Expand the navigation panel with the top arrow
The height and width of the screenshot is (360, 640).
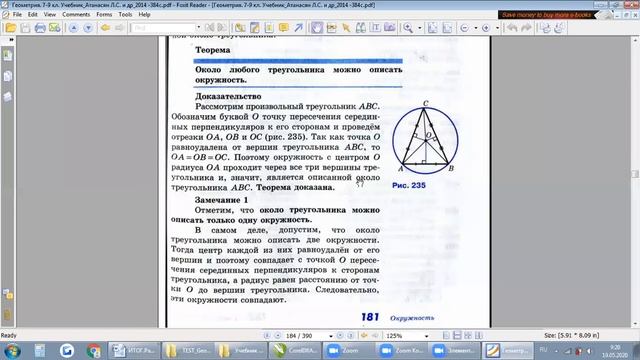[x=11, y=40]
